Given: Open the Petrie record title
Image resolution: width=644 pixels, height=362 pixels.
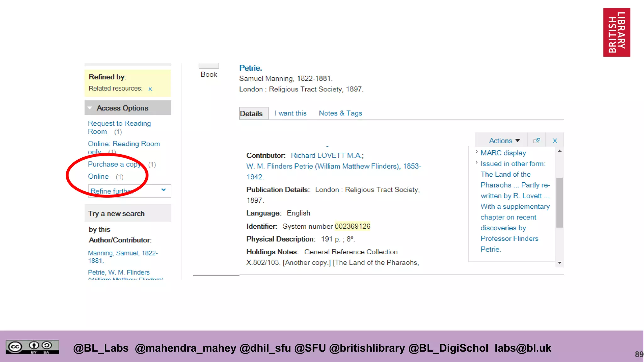Looking at the screenshot, I should click(250, 68).
